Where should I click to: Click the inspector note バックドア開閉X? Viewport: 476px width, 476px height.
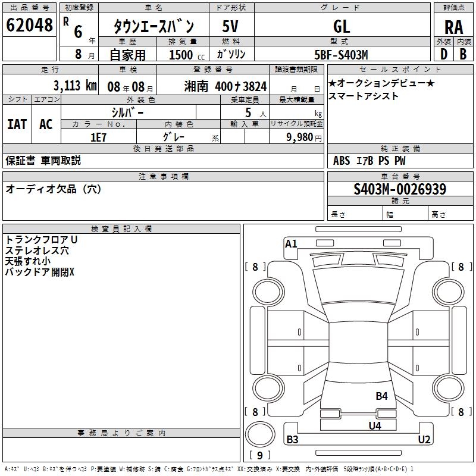(x=40, y=272)
